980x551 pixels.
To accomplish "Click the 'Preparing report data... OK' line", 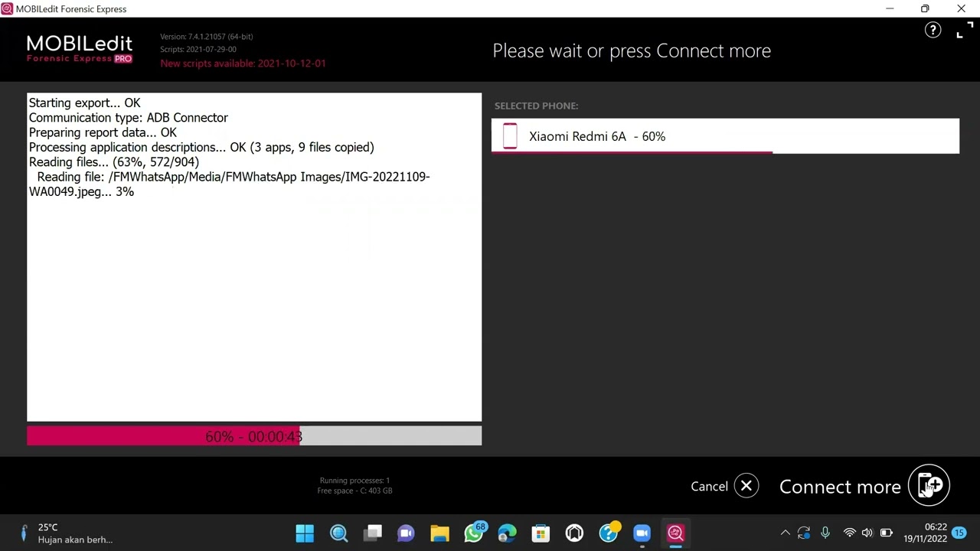I will [103, 132].
